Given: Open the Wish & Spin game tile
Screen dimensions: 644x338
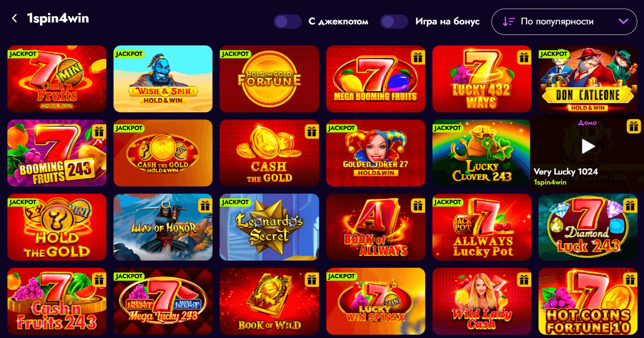Looking at the screenshot, I should click(163, 79).
